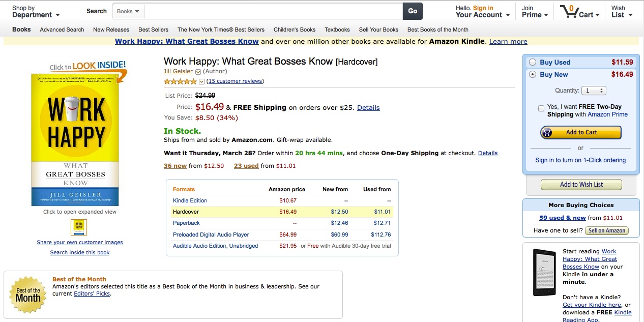The height and width of the screenshot is (322, 644).
Task: Expand the Books search category dropdown
Action: click(128, 11)
